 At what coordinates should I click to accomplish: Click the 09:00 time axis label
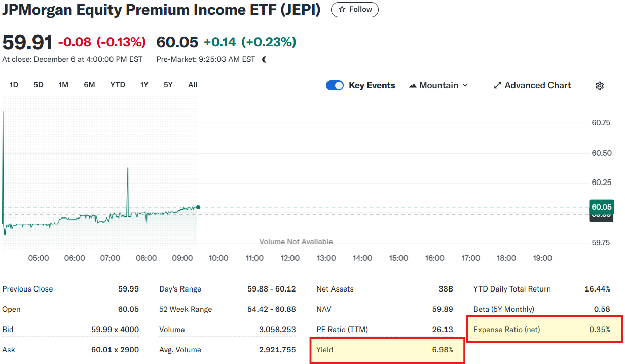(x=182, y=258)
